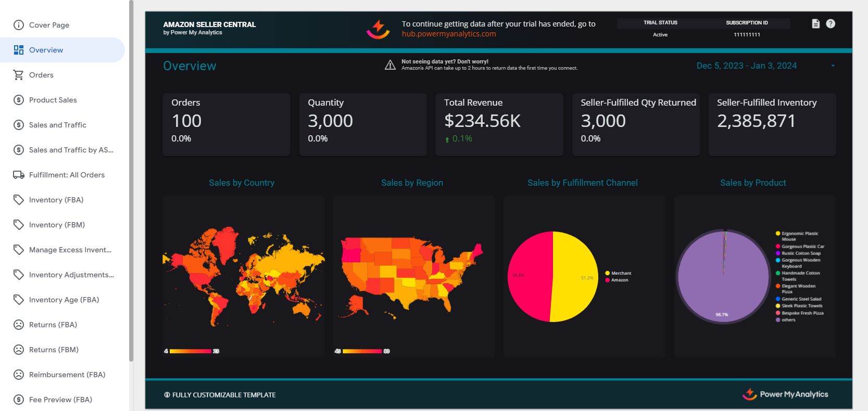868x411 pixels.
Task: Go to Inventory Age (FBA) page
Action: (x=64, y=300)
